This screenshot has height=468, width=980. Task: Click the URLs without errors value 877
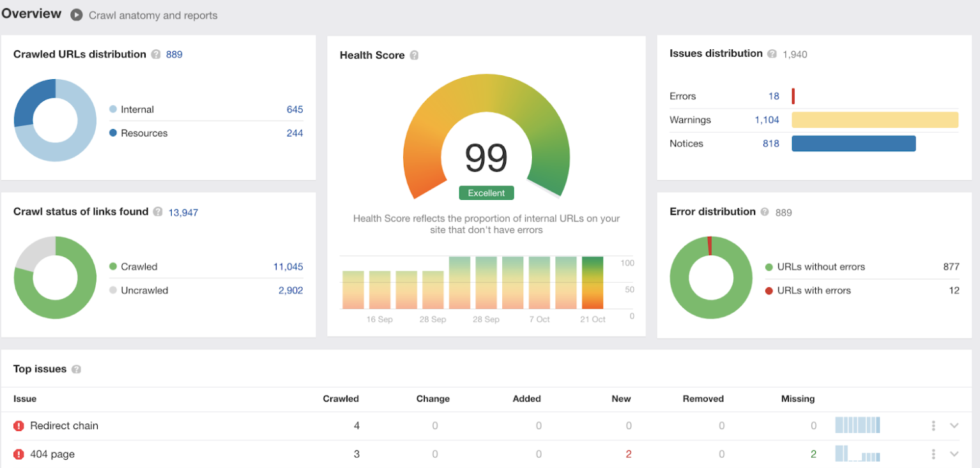tap(951, 267)
